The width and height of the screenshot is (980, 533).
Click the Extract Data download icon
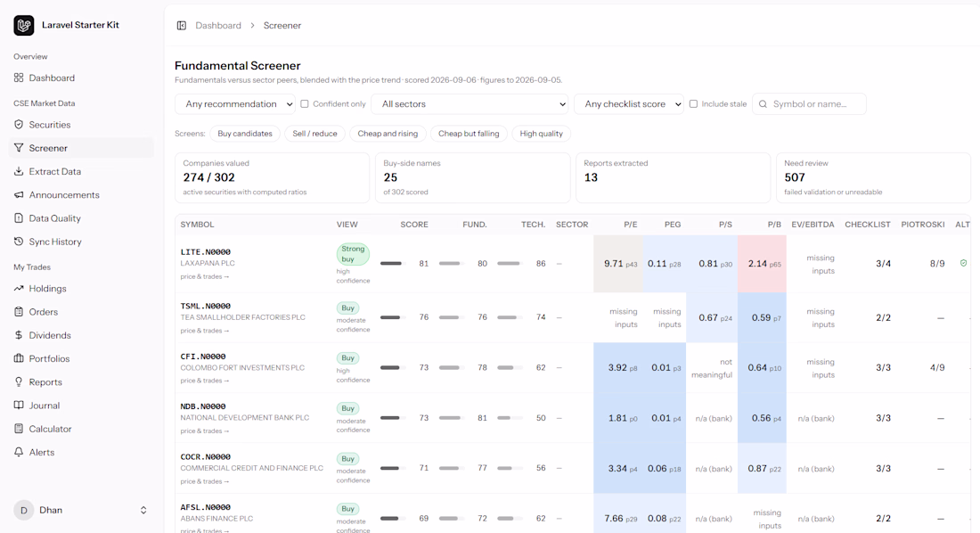point(19,171)
